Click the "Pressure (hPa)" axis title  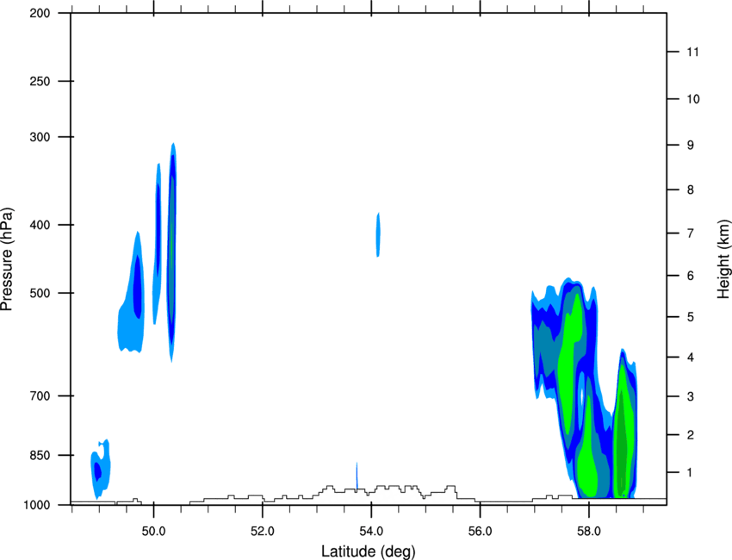pos(7,259)
